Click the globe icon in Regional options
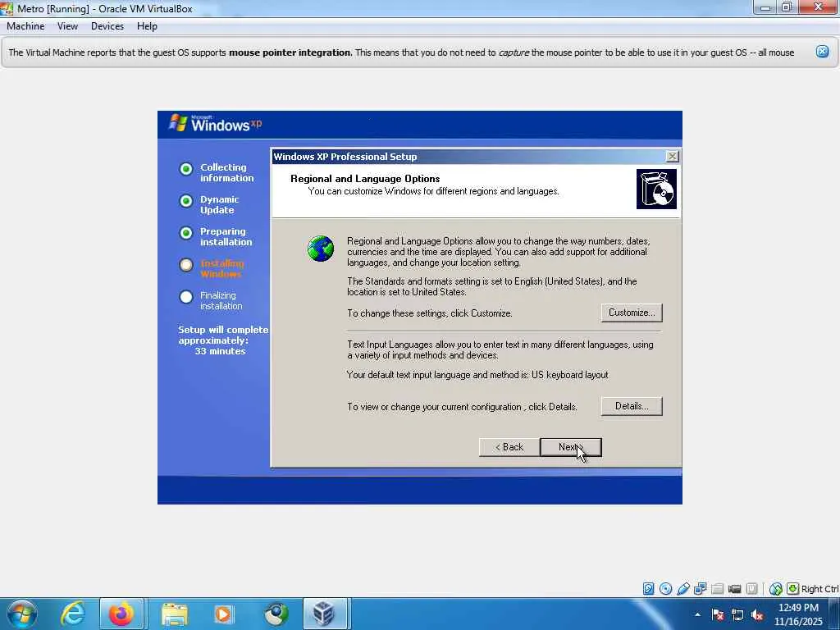 (x=321, y=249)
